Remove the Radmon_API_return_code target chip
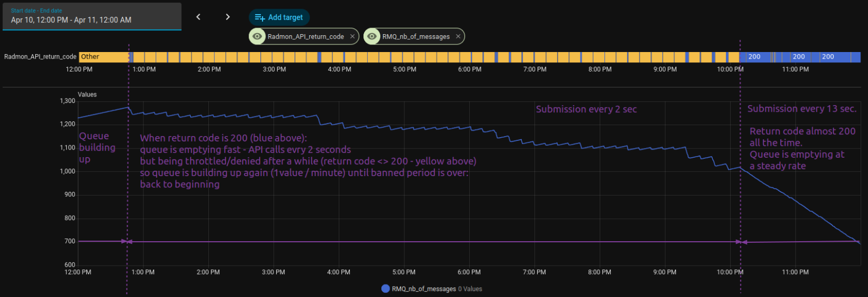This screenshot has height=297, width=868. [x=352, y=36]
